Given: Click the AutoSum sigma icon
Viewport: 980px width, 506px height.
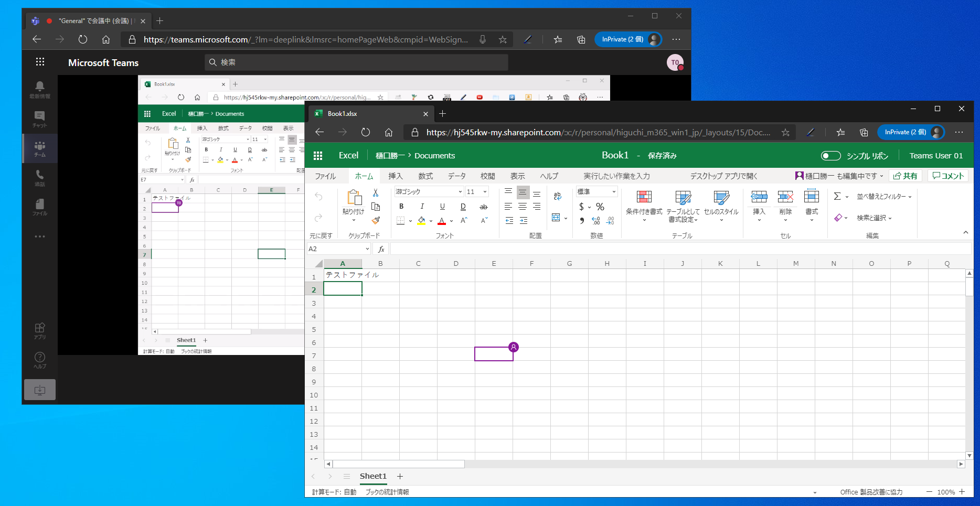Looking at the screenshot, I should (837, 196).
